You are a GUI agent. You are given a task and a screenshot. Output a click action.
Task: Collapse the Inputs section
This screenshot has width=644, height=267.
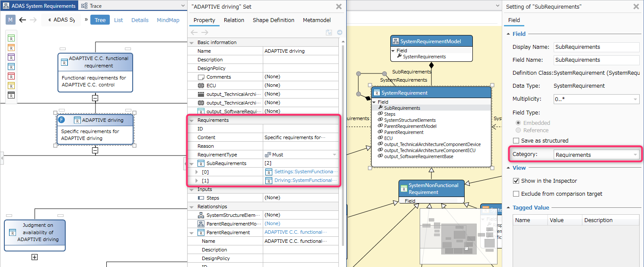click(192, 189)
